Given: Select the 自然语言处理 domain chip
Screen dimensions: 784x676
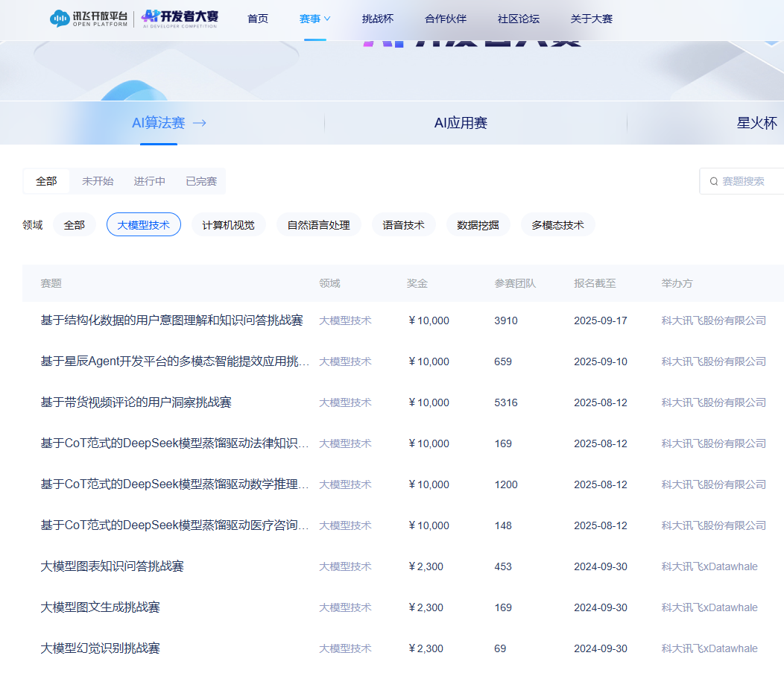Looking at the screenshot, I should tap(318, 225).
